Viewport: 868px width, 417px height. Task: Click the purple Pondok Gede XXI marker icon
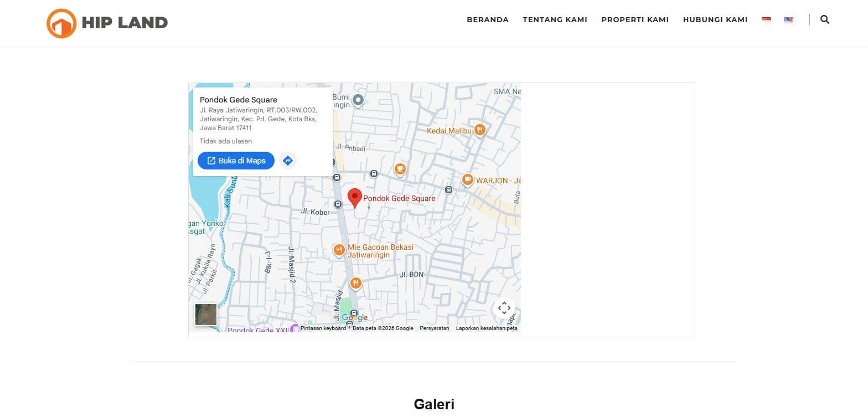(x=294, y=328)
